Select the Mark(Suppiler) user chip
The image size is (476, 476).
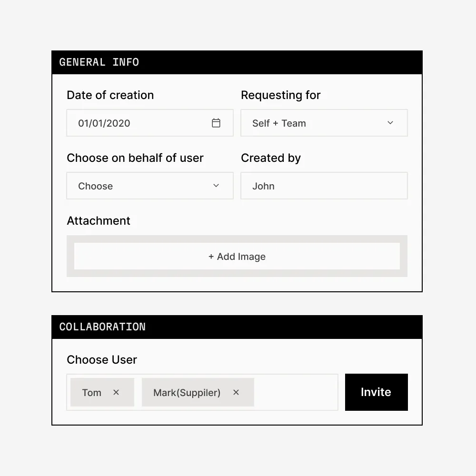click(x=187, y=392)
